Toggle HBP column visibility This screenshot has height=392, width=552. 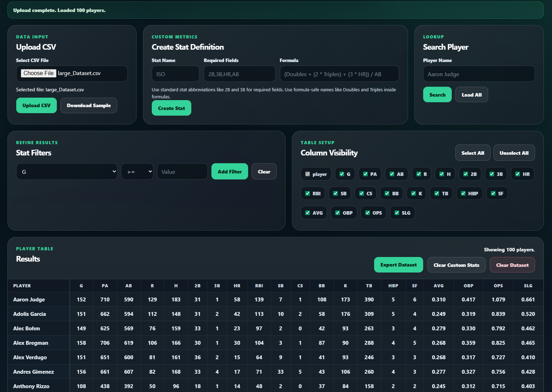(x=463, y=193)
